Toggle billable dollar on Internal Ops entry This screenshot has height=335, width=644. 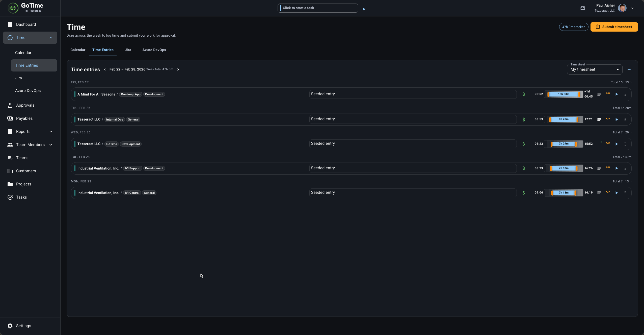pos(524,119)
